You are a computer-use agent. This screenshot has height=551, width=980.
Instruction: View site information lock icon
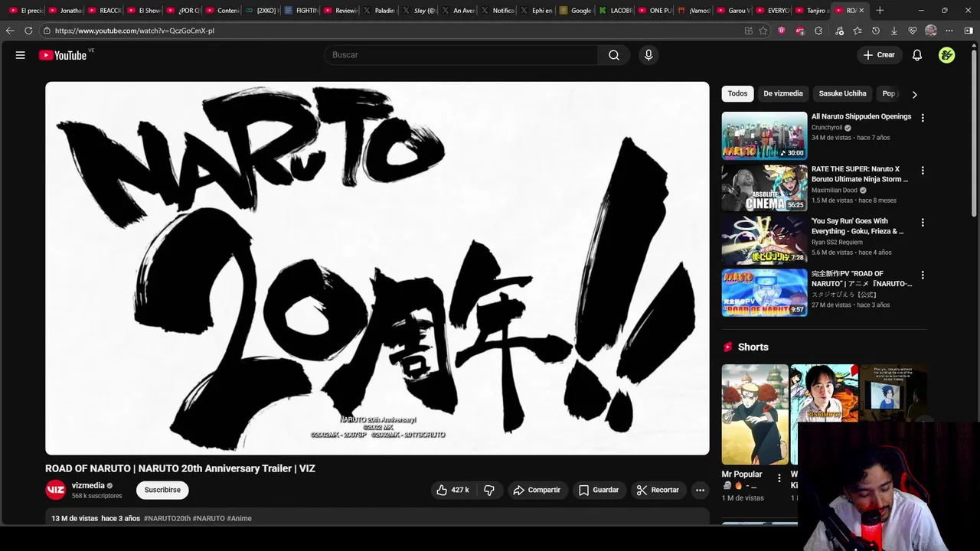click(47, 31)
